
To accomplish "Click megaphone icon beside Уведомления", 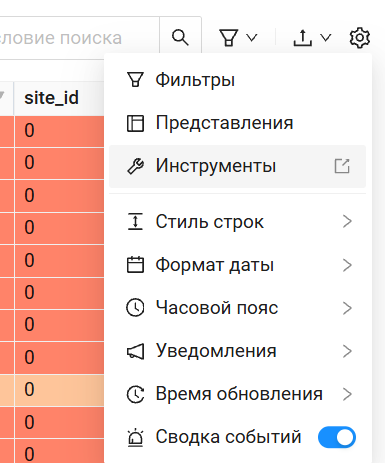I will tap(135, 351).
